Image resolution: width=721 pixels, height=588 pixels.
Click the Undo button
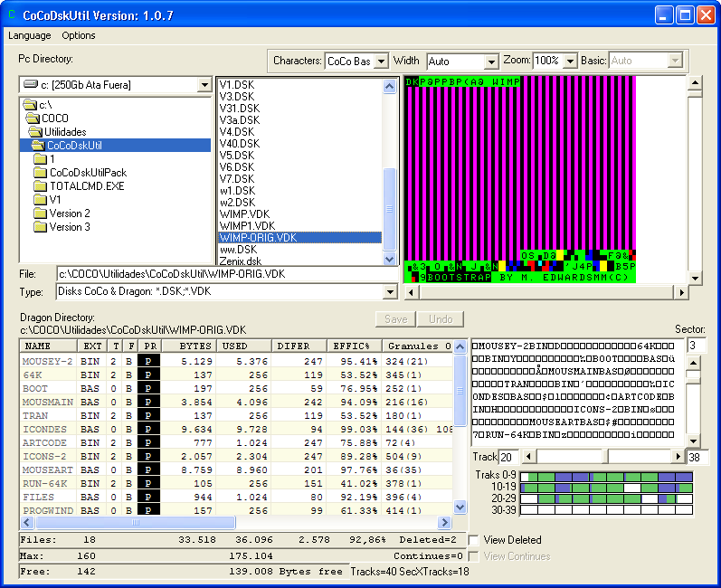[x=441, y=319]
